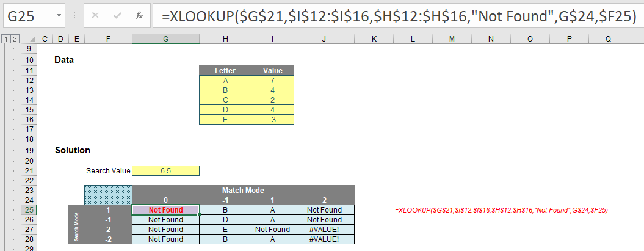644x251 pixels.
Task: Click the cancel (X) icon in formula bar
Action: point(95,16)
